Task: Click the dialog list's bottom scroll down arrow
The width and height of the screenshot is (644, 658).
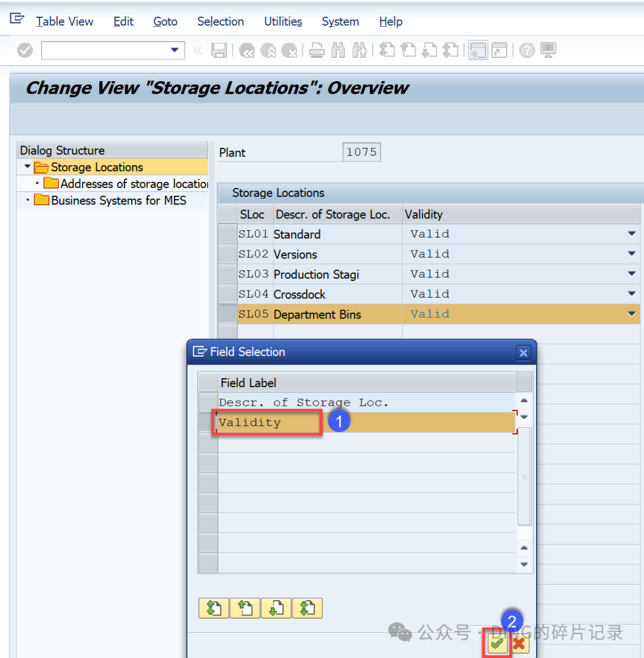Action: 524,564
